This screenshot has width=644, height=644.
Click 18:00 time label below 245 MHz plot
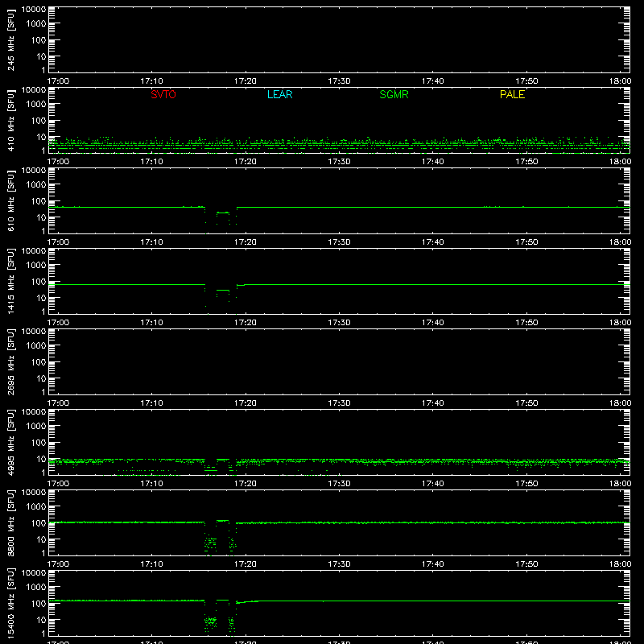pyautogui.click(x=620, y=81)
